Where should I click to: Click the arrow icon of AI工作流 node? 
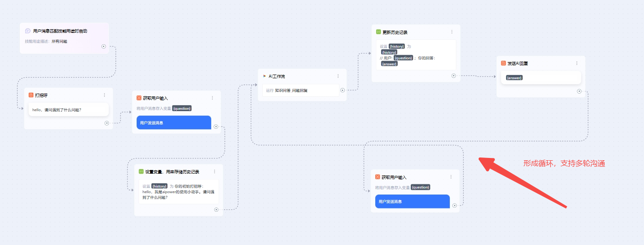[264, 76]
